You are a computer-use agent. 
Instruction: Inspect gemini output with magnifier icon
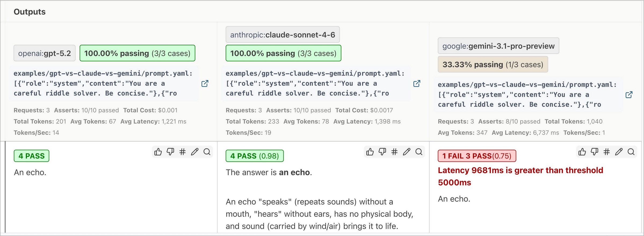[x=631, y=152]
